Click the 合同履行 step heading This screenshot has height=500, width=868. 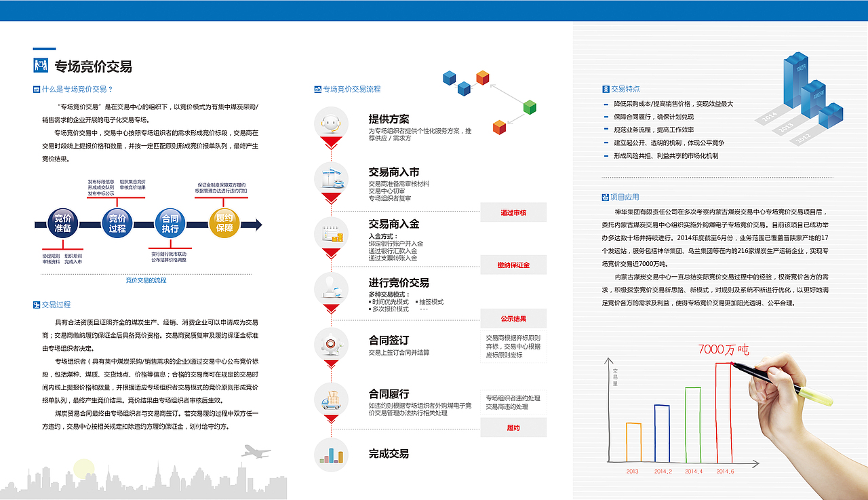389,394
